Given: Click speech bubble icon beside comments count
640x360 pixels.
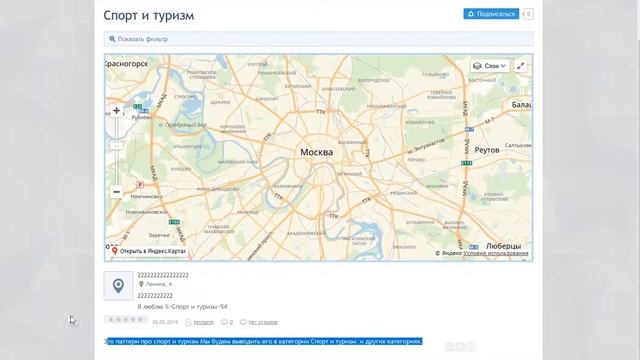Looking at the screenshot, I should coord(224,322).
